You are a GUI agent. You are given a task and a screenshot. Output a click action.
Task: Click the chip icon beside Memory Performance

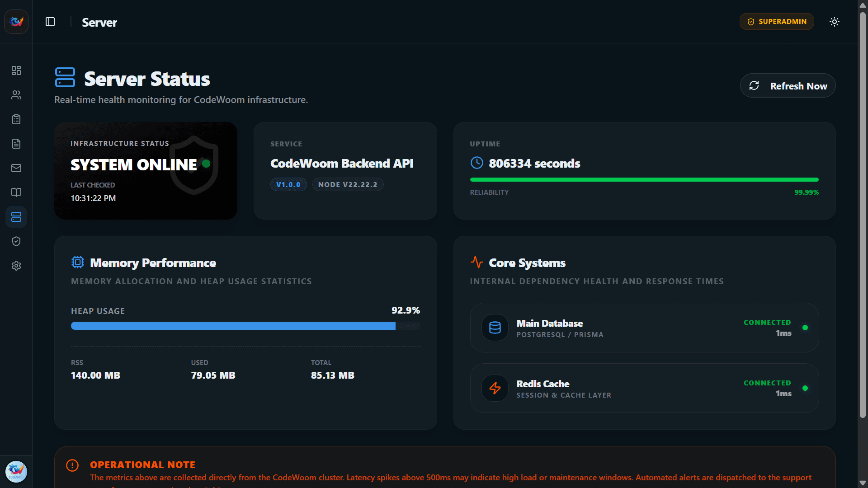click(x=78, y=262)
